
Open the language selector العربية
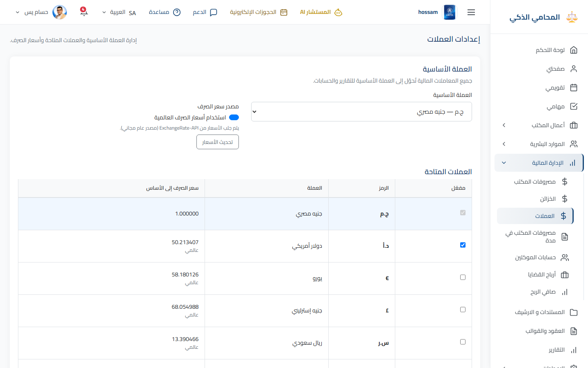click(119, 12)
